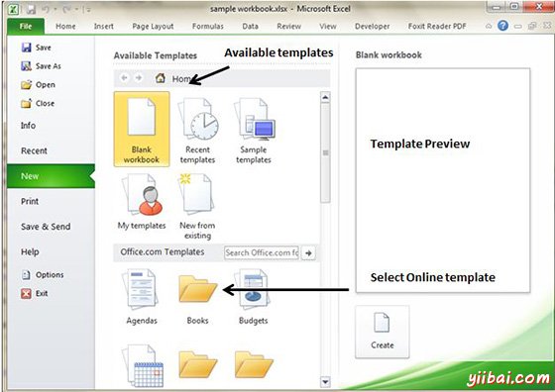Open the Budgets template category
Viewport: 555px width, 392px height.
(254, 296)
